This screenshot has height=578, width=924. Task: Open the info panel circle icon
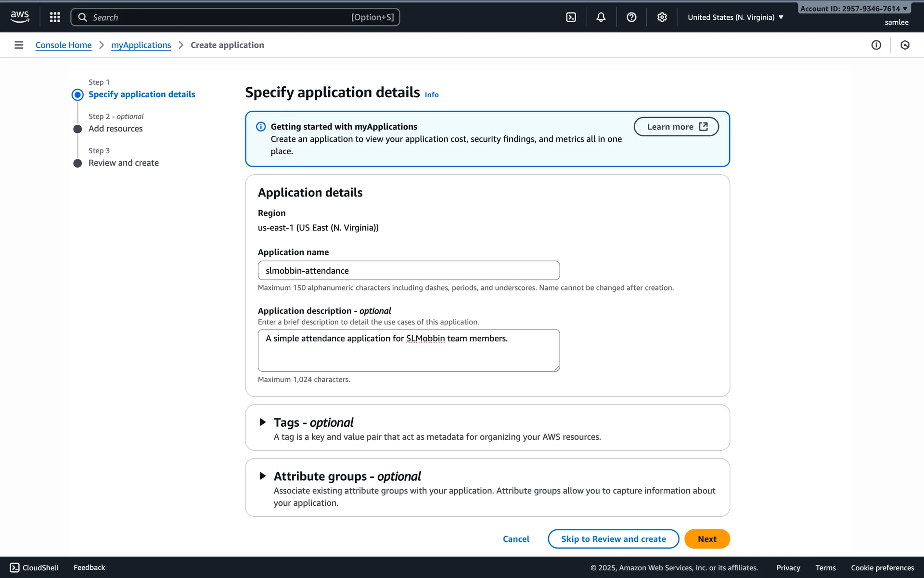point(876,45)
